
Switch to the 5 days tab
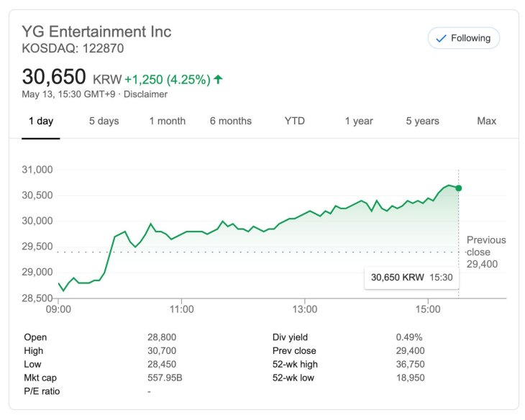tap(104, 121)
